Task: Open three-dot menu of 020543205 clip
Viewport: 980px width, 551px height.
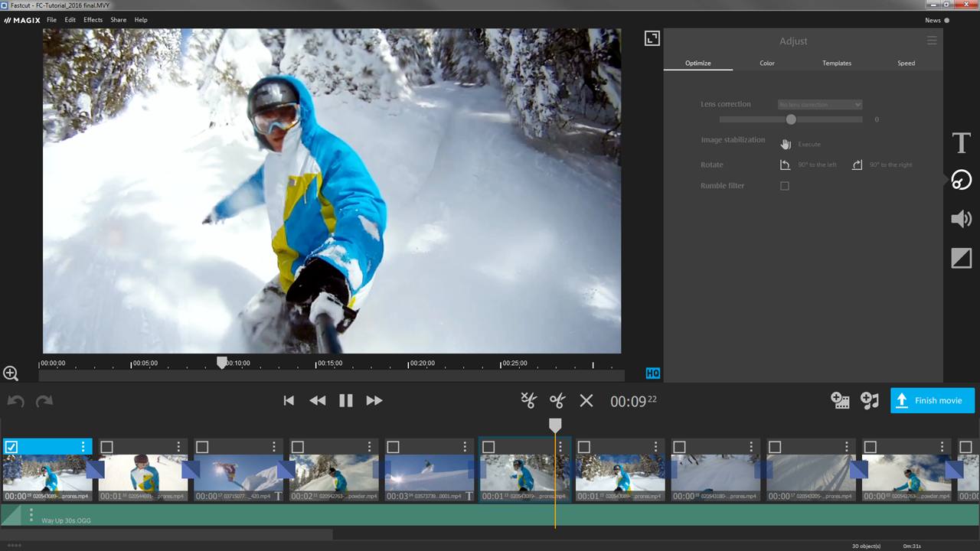Action: 847,447
